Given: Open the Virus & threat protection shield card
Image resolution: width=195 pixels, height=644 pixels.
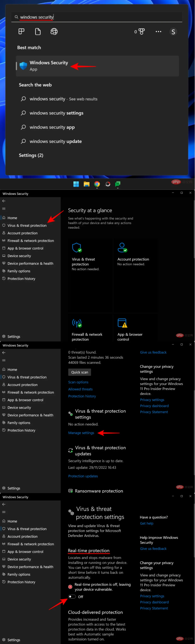Looking at the screenshot, I should [90, 275].
